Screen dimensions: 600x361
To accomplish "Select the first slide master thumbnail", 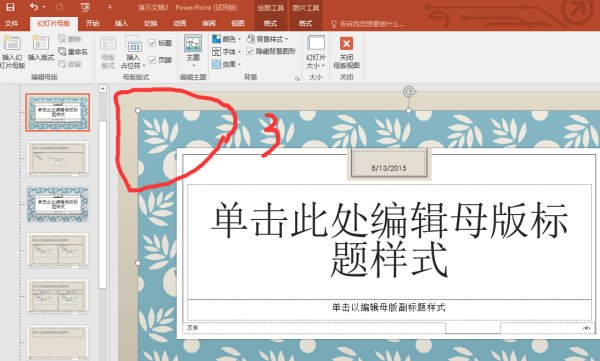I will pyautogui.click(x=58, y=113).
